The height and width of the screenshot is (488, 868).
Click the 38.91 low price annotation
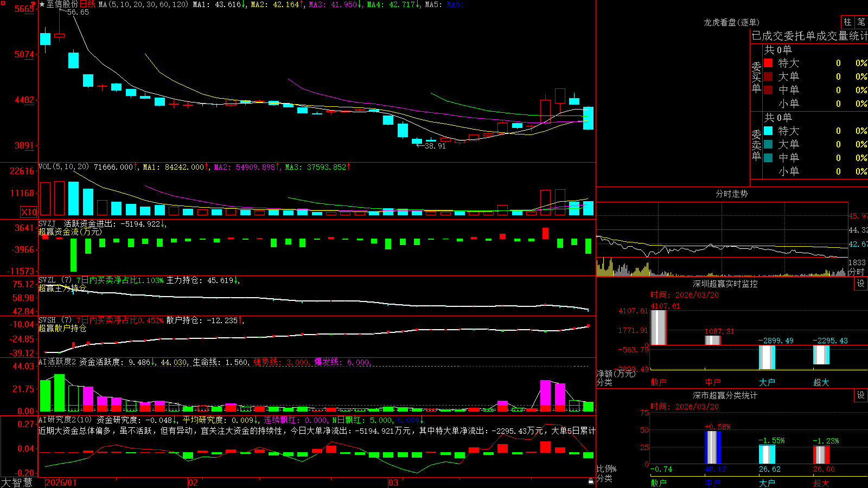(x=435, y=146)
